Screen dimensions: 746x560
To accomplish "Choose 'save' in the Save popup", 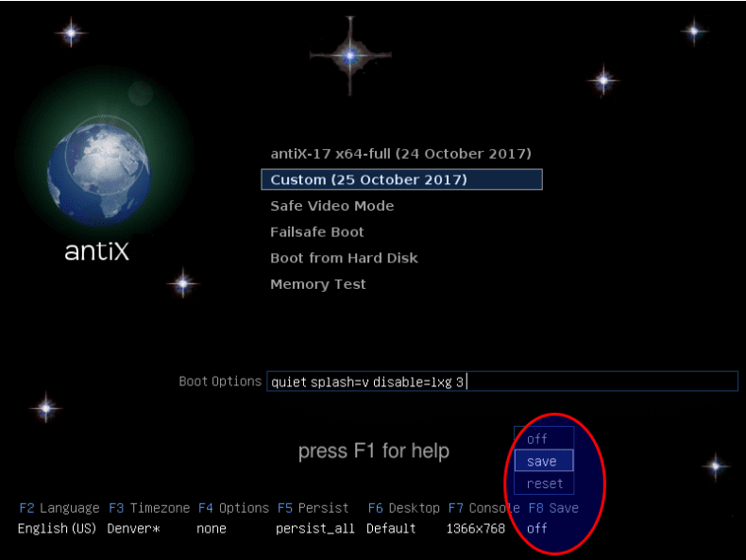I will click(x=544, y=461).
